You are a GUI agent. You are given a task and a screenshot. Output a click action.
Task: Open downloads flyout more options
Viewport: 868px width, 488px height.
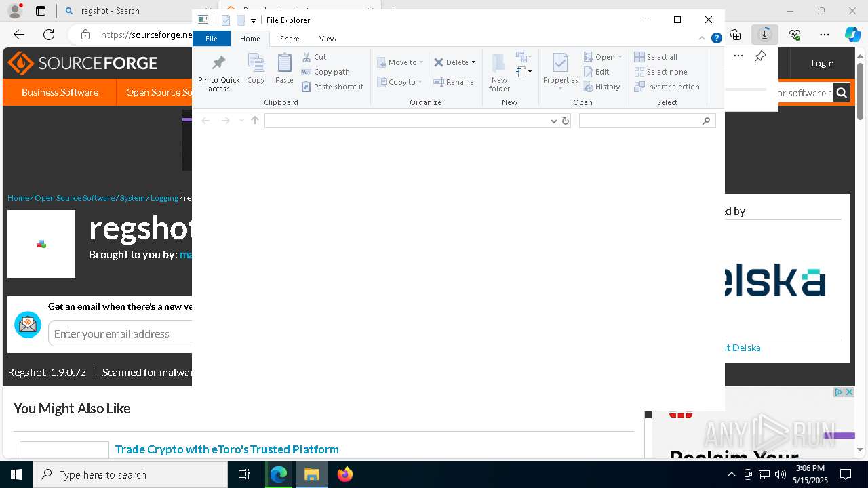(738, 56)
